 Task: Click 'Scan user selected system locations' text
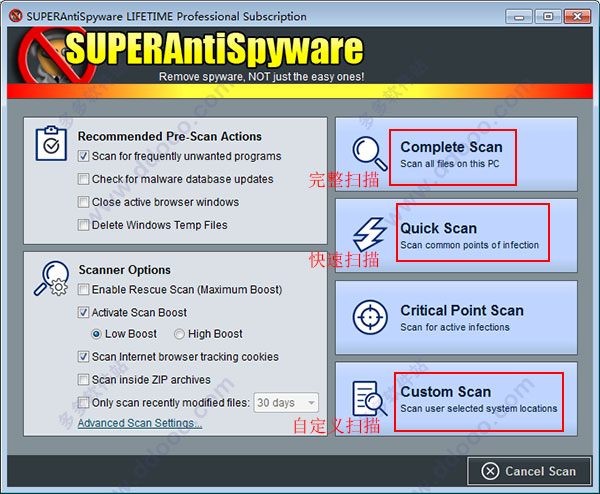point(479,408)
